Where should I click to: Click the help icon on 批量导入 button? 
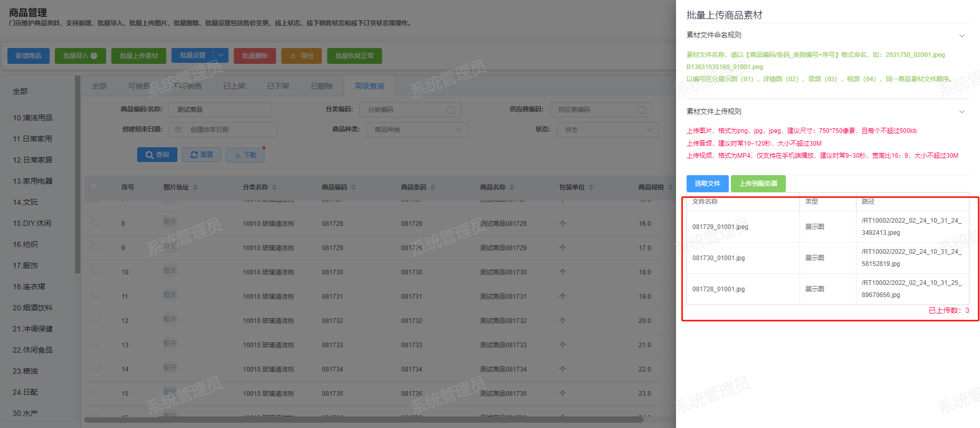point(94,56)
